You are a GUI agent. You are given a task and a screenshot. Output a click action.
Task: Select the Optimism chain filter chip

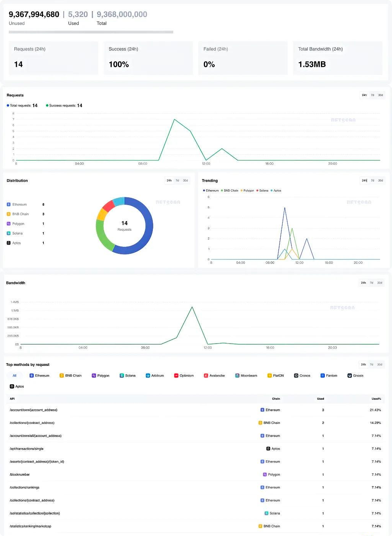[184, 376]
